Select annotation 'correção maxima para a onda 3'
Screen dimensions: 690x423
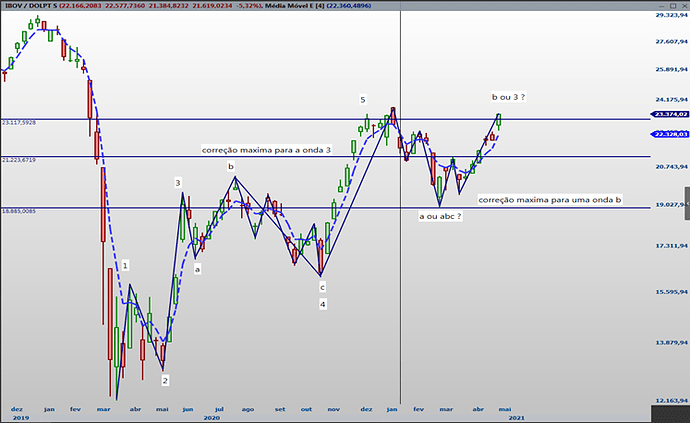[266, 150]
